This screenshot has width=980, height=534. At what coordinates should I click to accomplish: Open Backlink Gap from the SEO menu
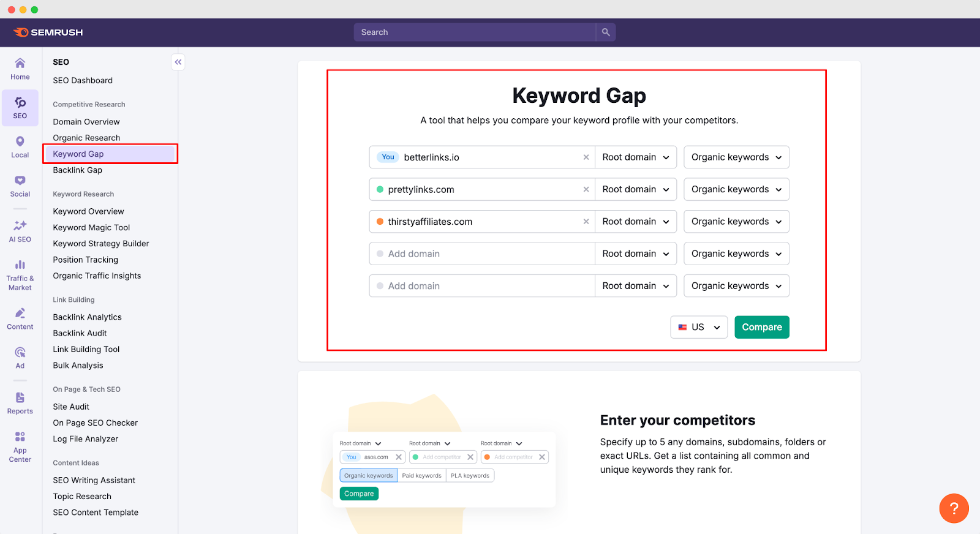[77, 170]
